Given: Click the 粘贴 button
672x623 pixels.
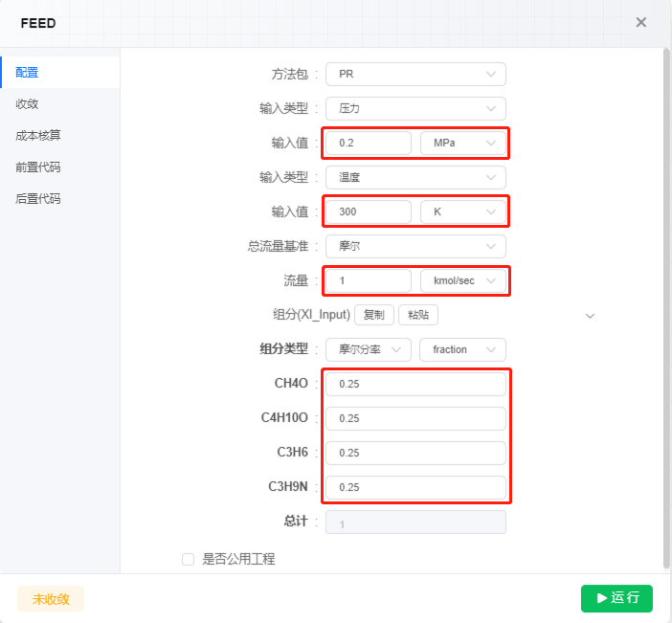Looking at the screenshot, I should [x=418, y=315].
